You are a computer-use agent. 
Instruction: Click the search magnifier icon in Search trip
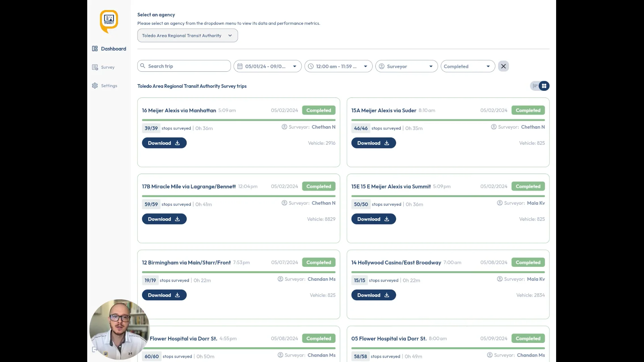tap(143, 66)
